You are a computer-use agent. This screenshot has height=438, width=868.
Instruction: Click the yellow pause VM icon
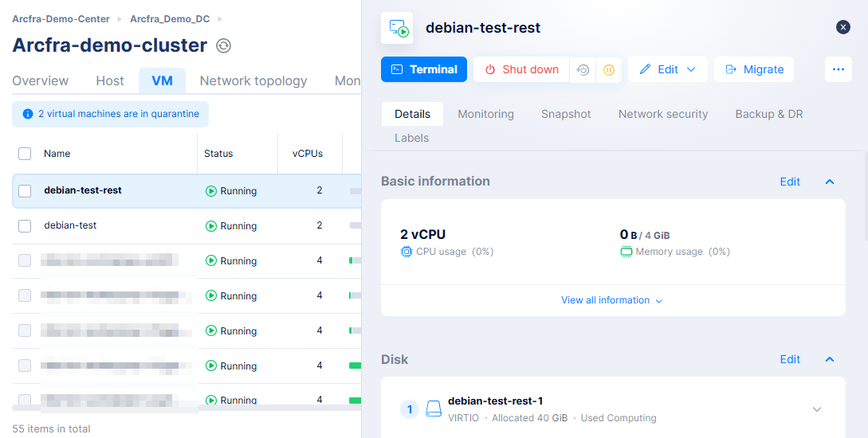click(x=608, y=70)
